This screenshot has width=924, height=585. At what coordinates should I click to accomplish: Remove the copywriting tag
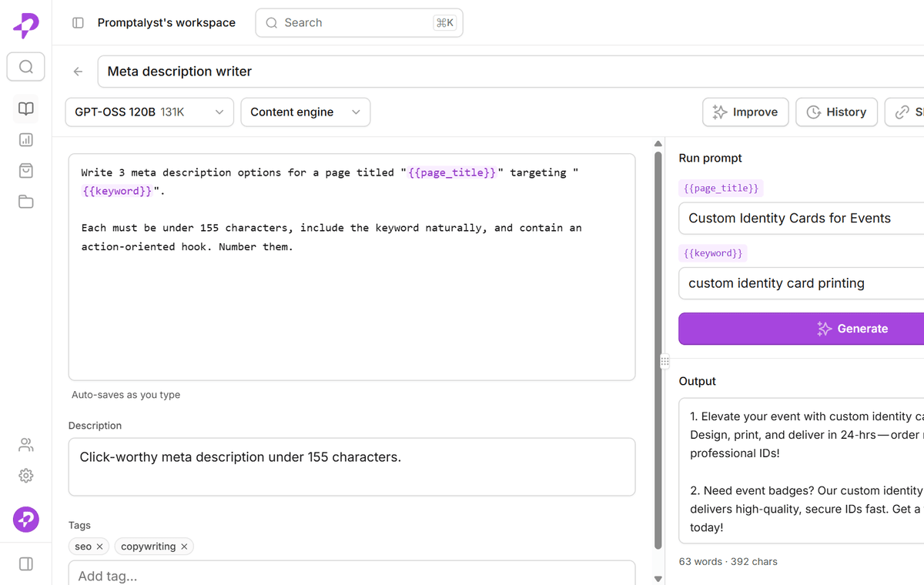coord(184,547)
